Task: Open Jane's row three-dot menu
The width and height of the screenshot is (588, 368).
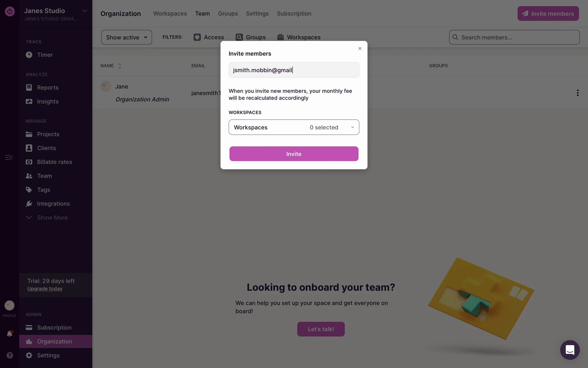Action: tap(578, 93)
